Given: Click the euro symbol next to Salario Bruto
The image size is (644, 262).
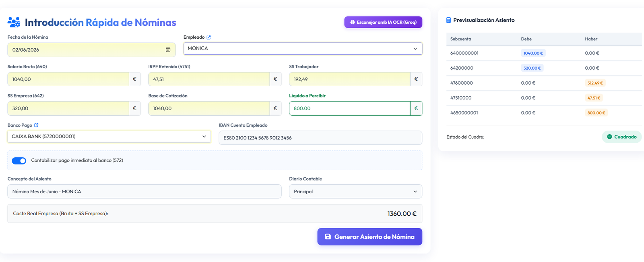Looking at the screenshot, I should click(x=134, y=79).
